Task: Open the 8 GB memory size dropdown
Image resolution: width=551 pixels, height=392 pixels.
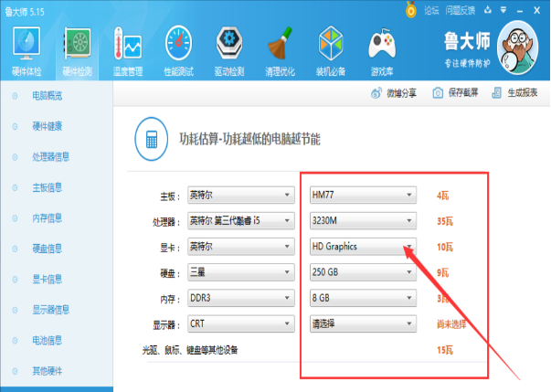Action: 363,298
